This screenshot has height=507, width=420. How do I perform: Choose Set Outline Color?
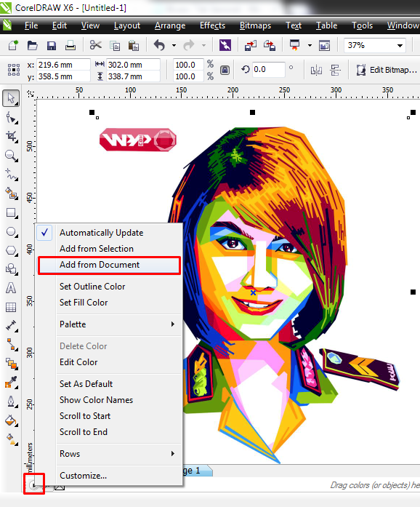click(x=109, y=287)
